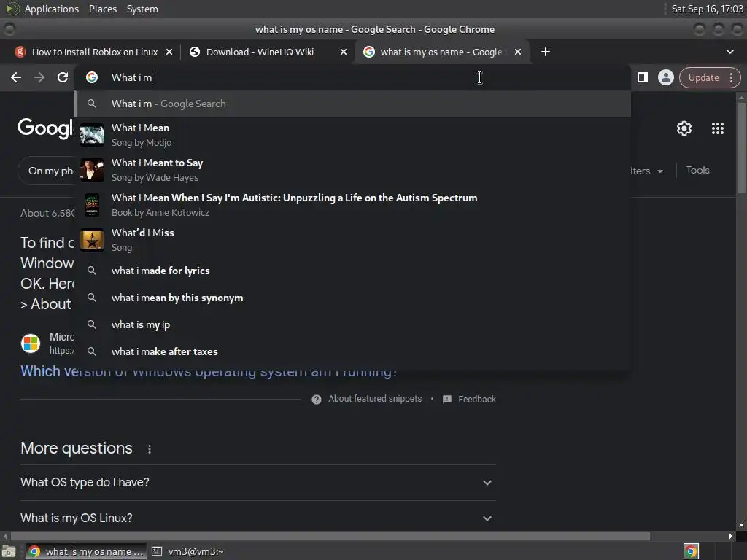Select 'what i mean by this synonym'
The width and height of the screenshot is (747, 560).
pyautogui.click(x=353, y=297)
